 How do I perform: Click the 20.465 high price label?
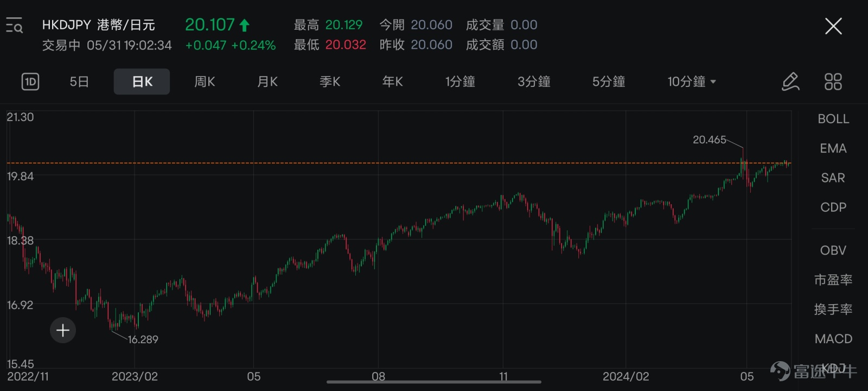click(709, 140)
